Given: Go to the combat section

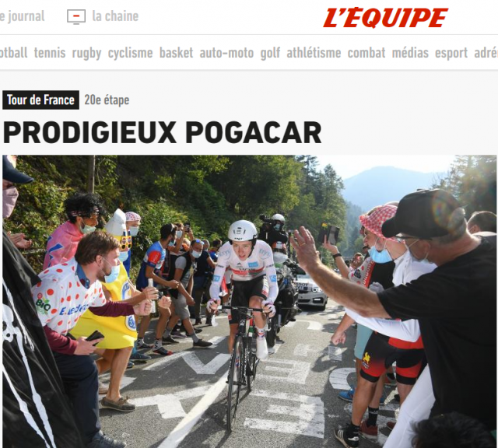Looking at the screenshot, I should 366,53.
